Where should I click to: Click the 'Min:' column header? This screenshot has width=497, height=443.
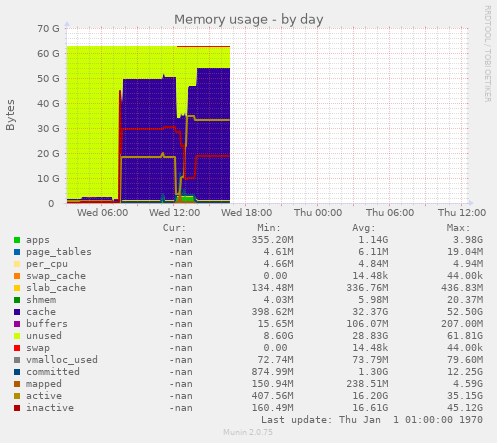269,228
